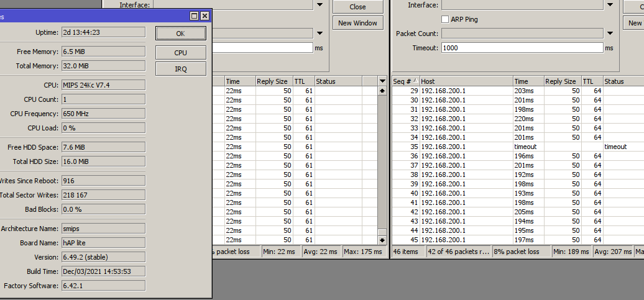This screenshot has height=300, width=644.
Task: Click Min: 189 ms in right status bar
Action: click(571, 252)
